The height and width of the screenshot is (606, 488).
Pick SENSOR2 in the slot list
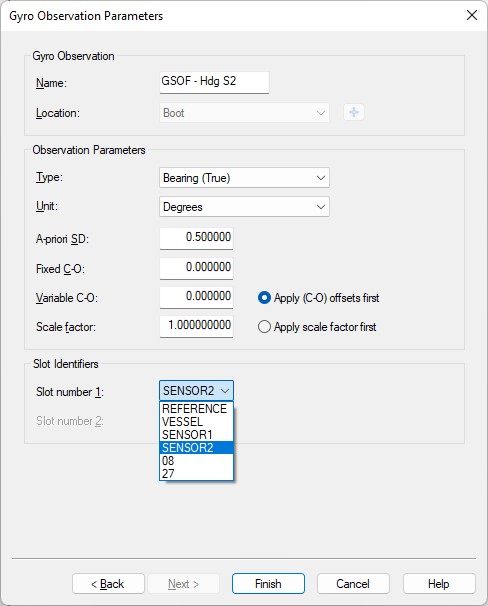point(196,448)
